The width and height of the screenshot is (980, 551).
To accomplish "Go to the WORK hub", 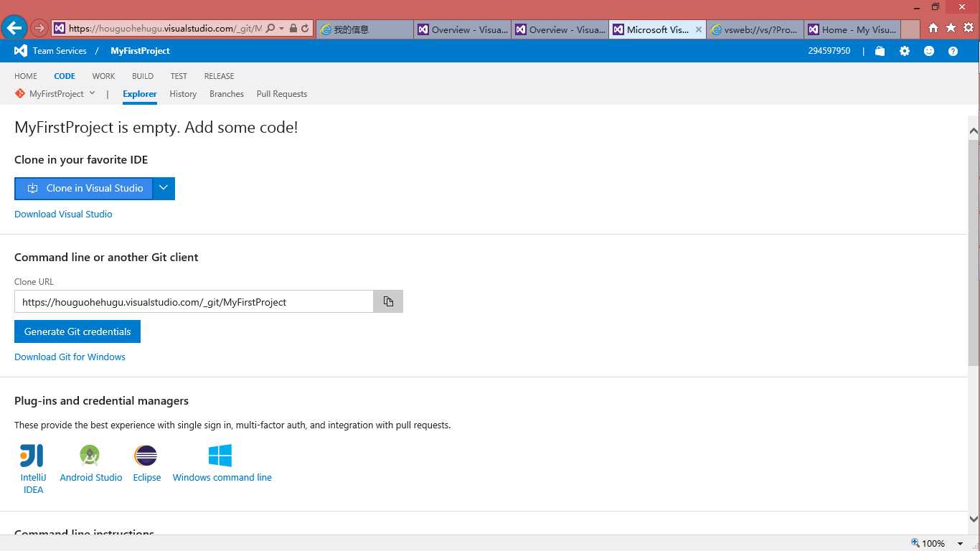I will tap(103, 76).
